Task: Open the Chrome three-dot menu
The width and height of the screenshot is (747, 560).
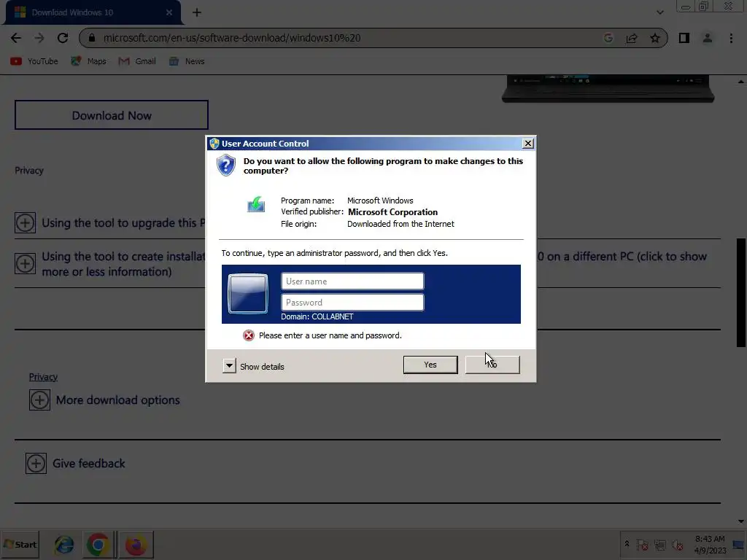Action: (x=731, y=38)
